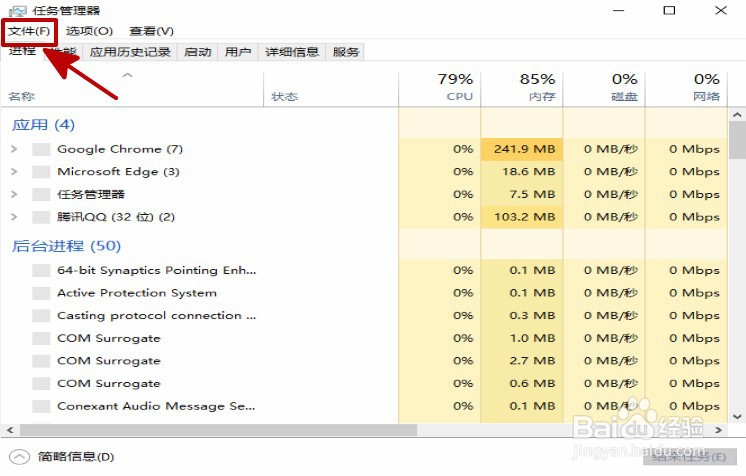Switch to the 应用历史记录 tab

(x=130, y=52)
